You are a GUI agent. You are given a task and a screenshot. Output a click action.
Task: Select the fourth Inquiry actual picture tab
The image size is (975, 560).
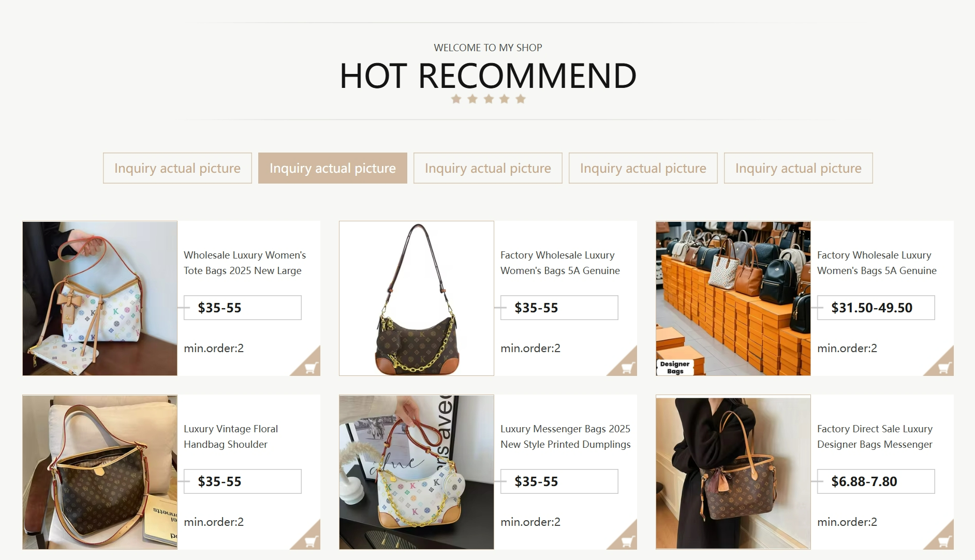tap(643, 168)
